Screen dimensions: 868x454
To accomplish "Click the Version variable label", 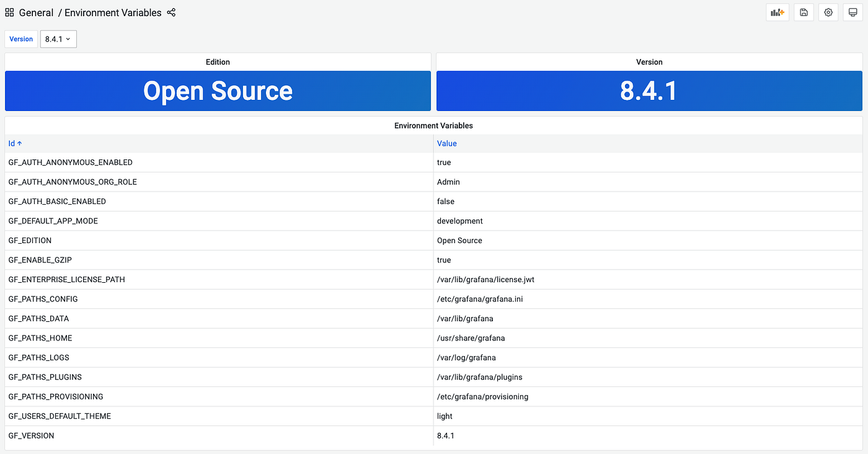I will [20, 38].
